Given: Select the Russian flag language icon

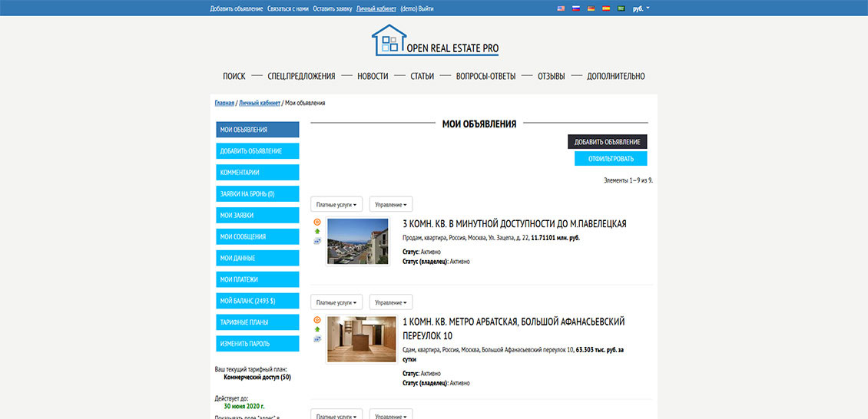Looking at the screenshot, I should click(575, 8).
